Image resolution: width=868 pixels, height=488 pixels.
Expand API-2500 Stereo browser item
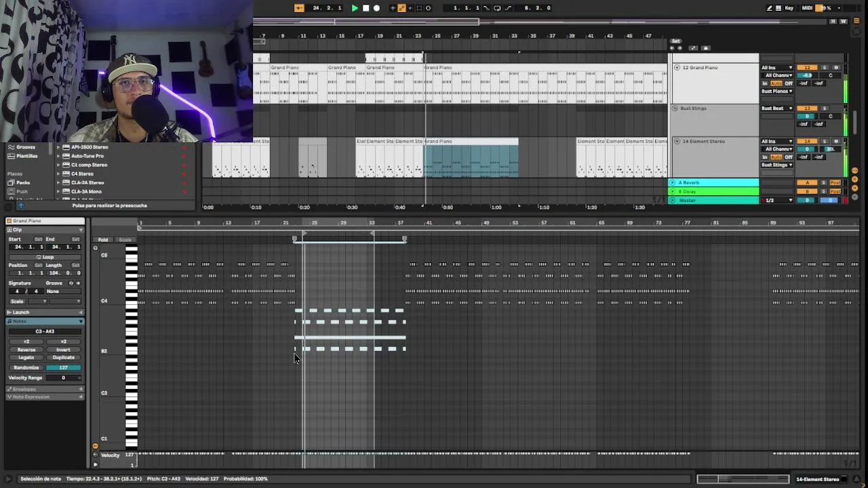pos(58,147)
